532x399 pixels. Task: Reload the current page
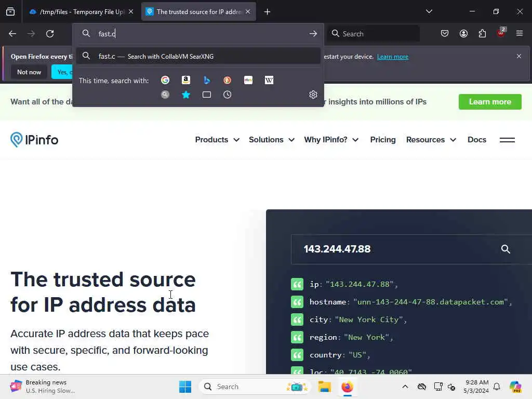point(50,34)
